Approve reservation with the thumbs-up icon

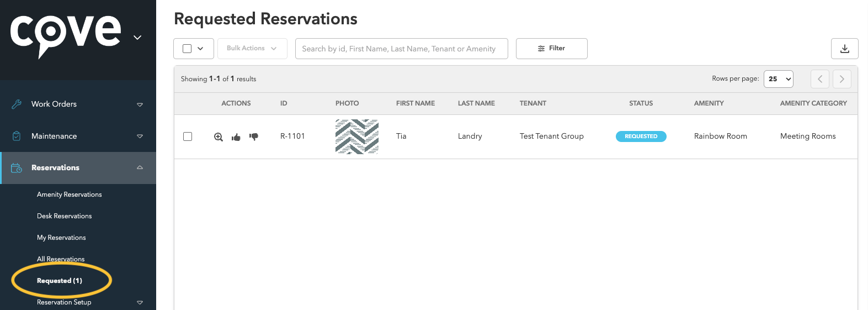(236, 137)
